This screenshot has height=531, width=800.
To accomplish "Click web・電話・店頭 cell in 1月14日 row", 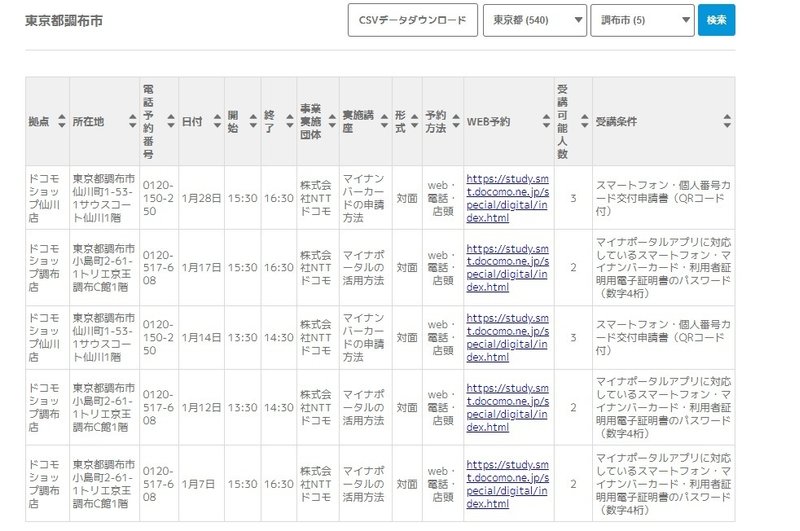I will coord(441,338).
